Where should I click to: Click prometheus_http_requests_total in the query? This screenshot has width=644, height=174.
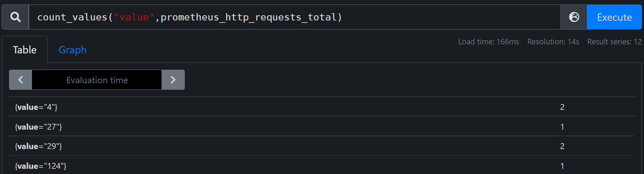[248, 17]
